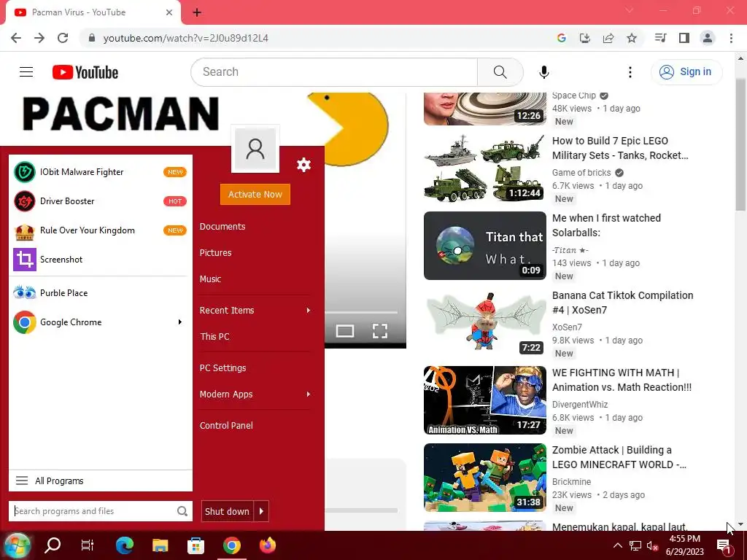The height and width of the screenshot is (560, 747).
Task: Go back in Chrome
Action: (x=16, y=38)
